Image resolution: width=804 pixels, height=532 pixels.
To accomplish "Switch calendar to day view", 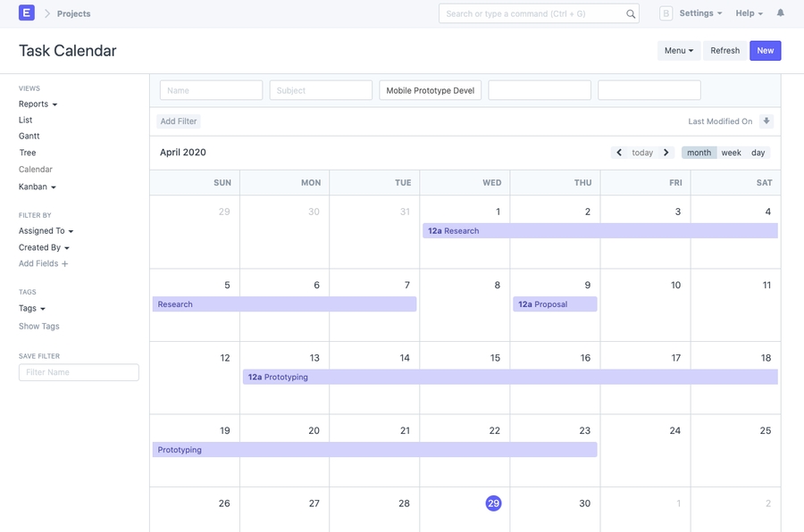I will (x=758, y=153).
